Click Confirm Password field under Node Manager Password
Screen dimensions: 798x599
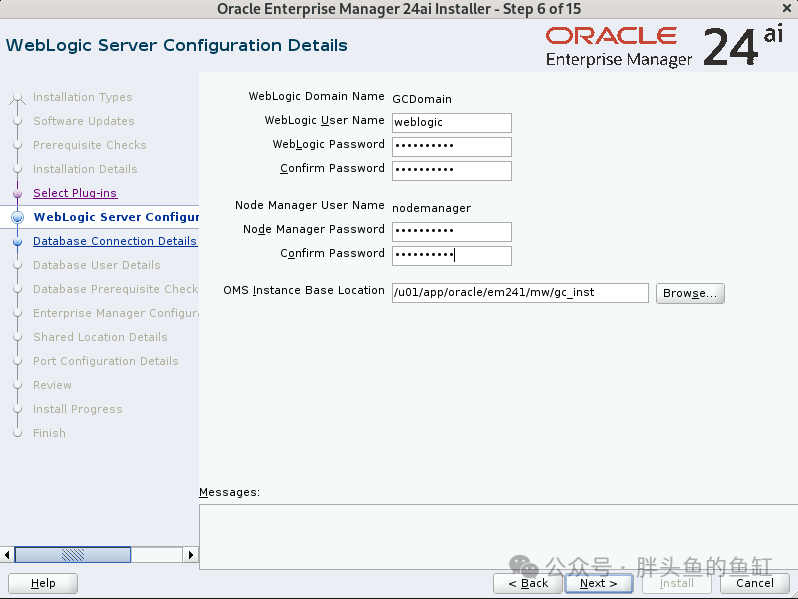451,255
